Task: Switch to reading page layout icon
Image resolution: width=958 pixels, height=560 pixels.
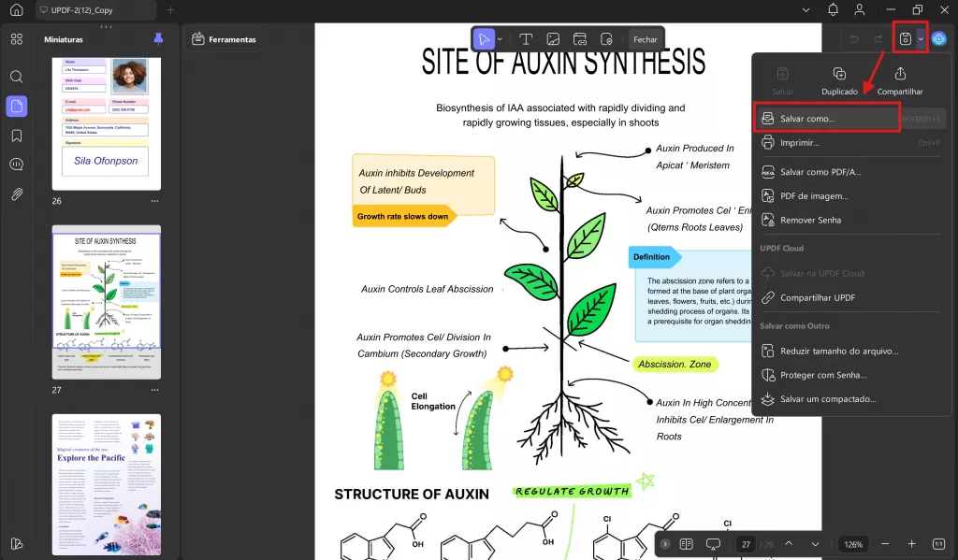Action: (686, 543)
